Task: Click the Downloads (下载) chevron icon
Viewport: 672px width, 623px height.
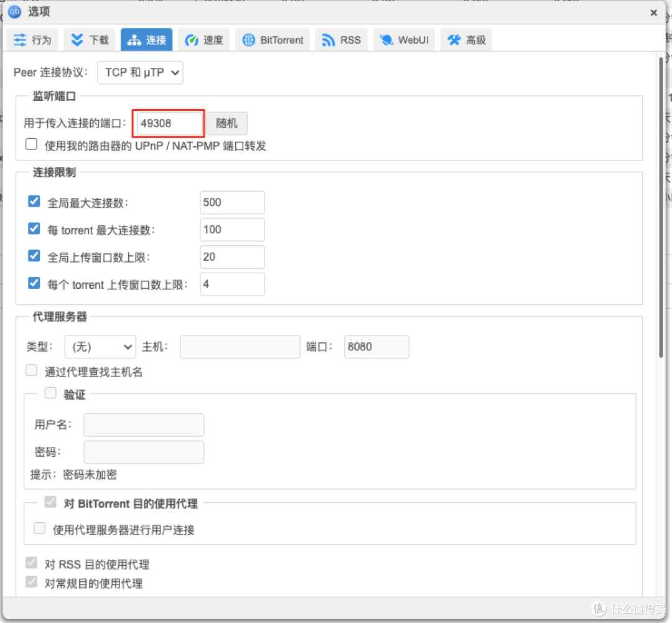Action: pyautogui.click(x=77, y=40)
